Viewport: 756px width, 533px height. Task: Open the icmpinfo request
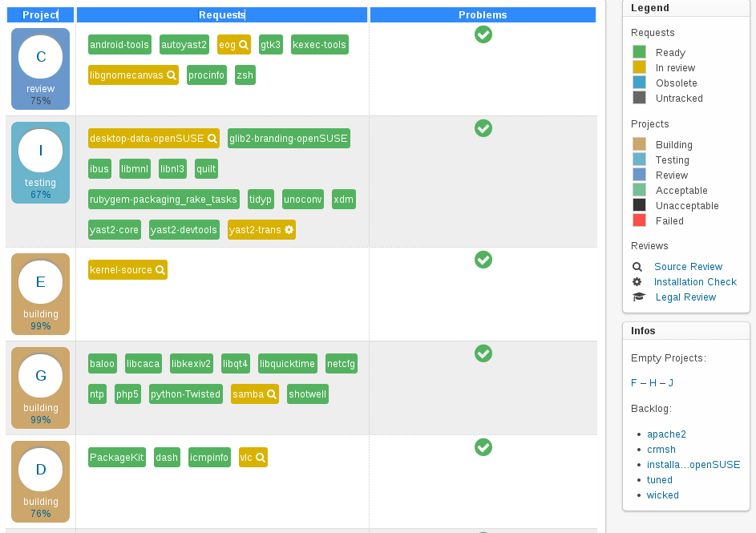coord(209,458)
